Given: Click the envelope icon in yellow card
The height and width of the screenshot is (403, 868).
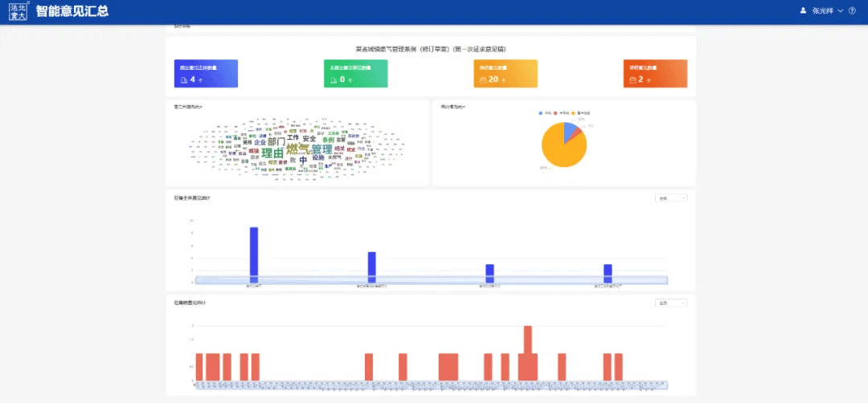Looking at the screenshot, I should [x=483, y=79].
